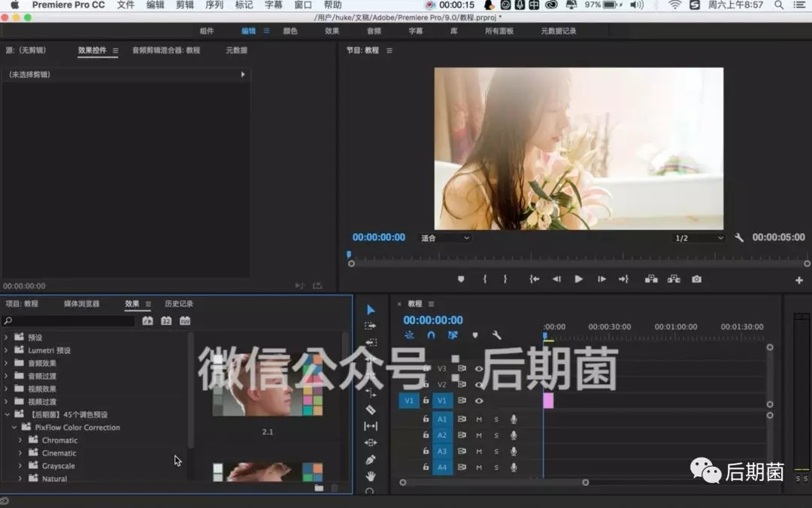812x508 pixels.
Task: Open the playback resolution 1/2 dropdown
Action: pos(698,238)
